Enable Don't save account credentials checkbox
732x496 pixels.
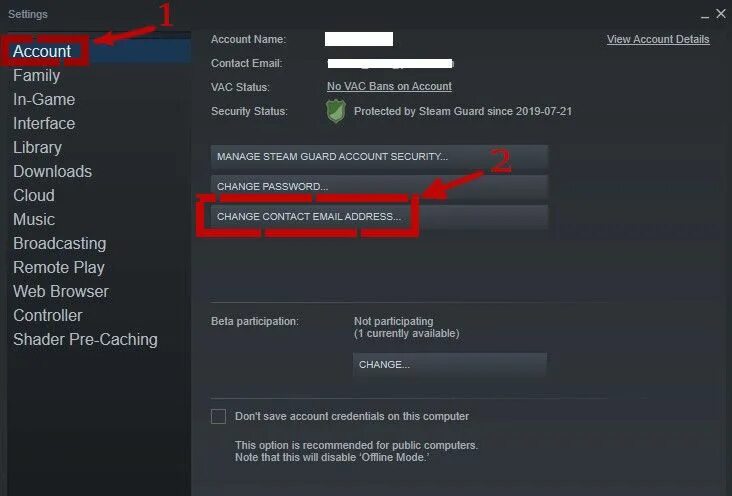[218, 416]
